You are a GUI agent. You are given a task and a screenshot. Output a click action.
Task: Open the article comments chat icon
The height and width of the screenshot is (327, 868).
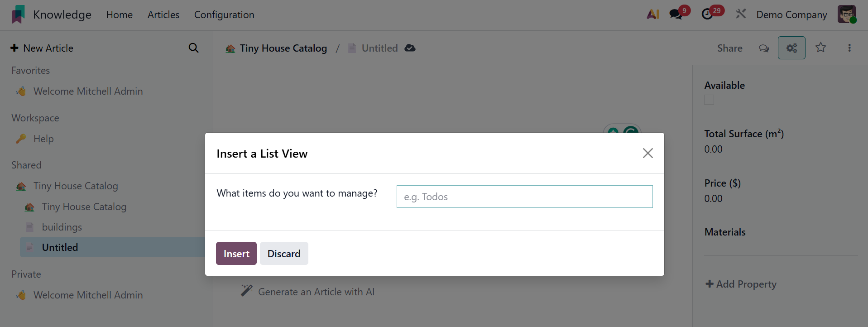point(764,48)
